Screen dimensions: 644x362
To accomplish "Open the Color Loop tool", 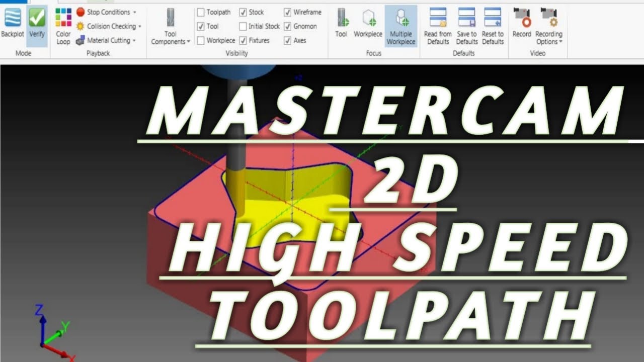I will (x=63, y=26).
